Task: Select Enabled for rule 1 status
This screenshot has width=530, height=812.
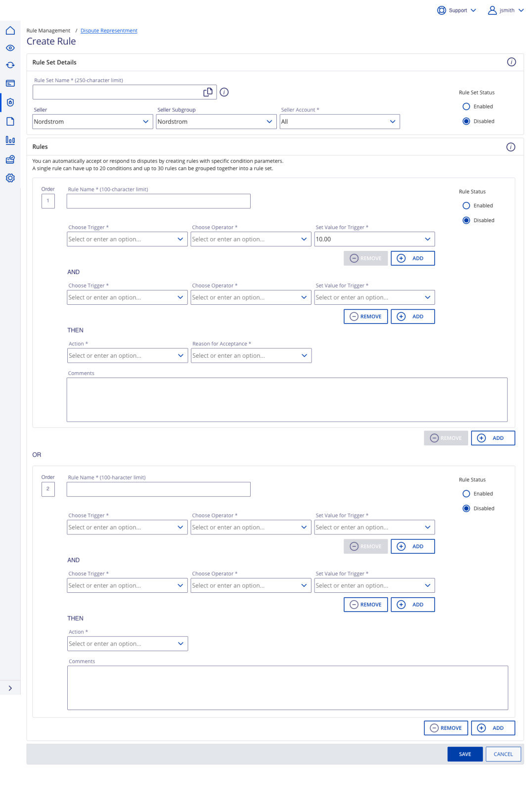Action: pos(466,206)
